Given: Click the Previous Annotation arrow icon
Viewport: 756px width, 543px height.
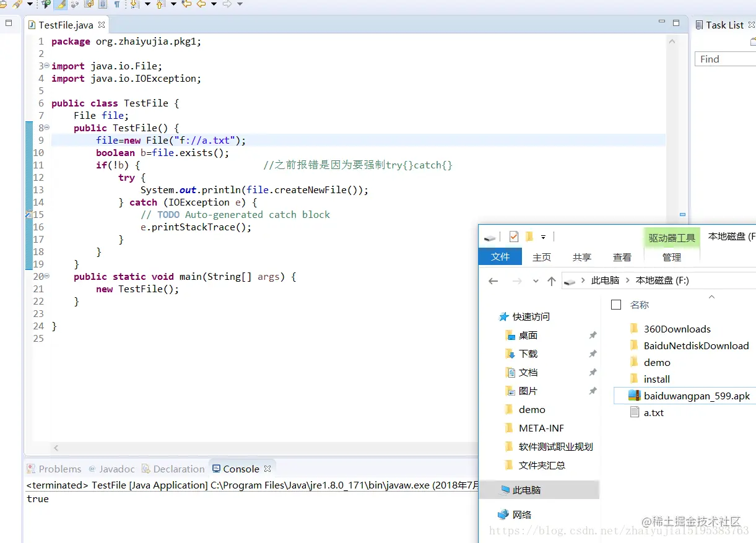Looking at the screenshot, I should click(160, 4).
